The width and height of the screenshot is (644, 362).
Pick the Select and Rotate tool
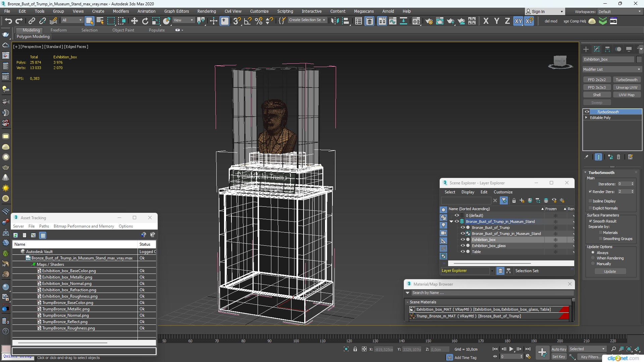[145, 21]
